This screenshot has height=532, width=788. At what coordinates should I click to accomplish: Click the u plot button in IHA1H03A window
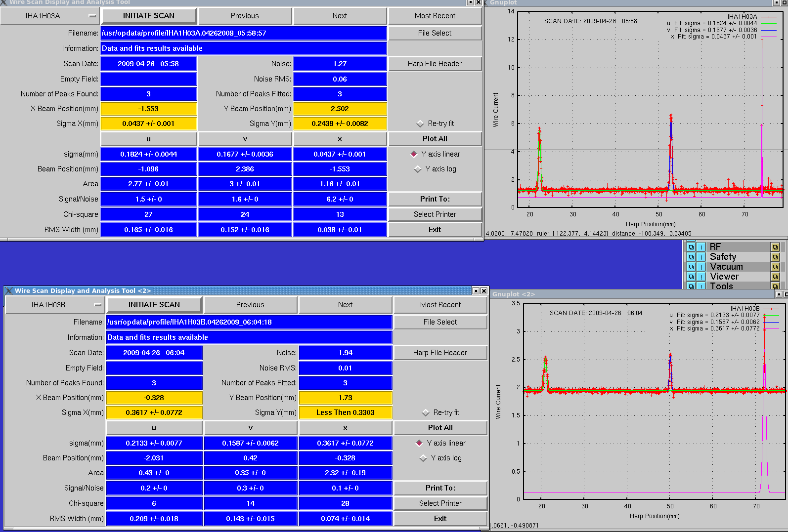(149, 139)
